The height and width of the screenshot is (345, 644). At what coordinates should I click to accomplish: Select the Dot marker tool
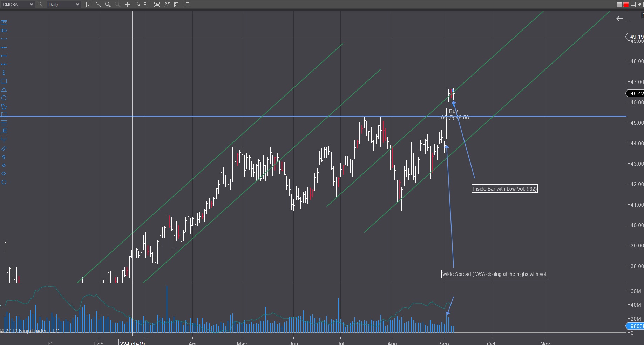pyautogui.click(x=4, y=182)
